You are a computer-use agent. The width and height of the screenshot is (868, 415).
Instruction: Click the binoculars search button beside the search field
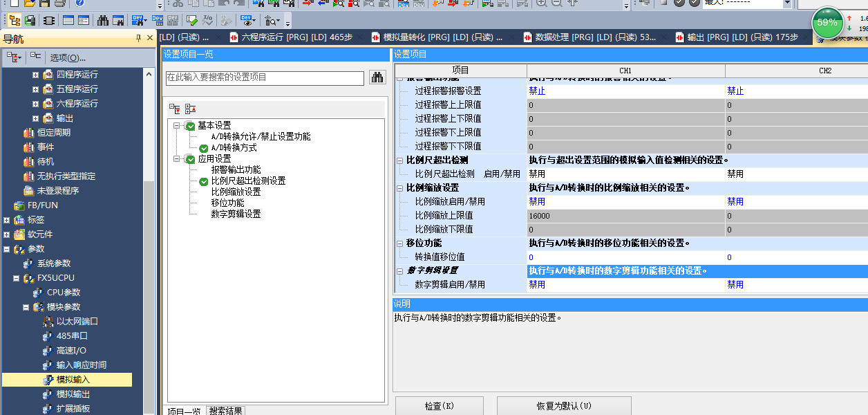(377, 77)
